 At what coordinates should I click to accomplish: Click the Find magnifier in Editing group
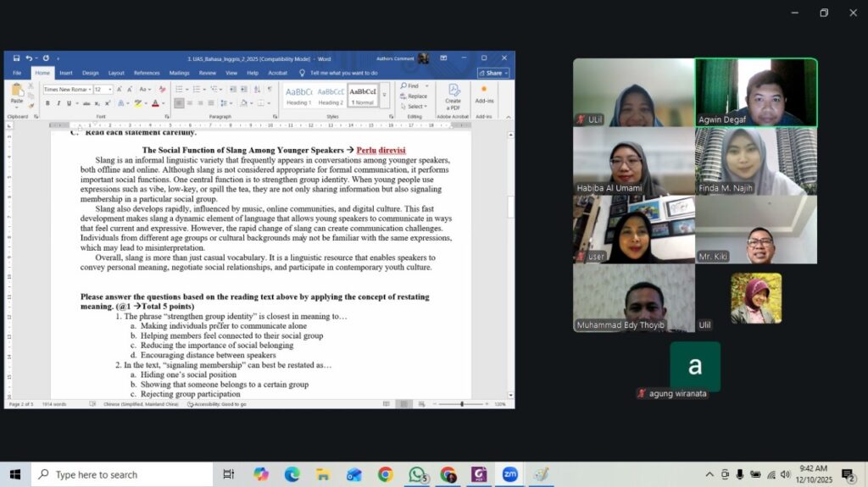(410, 86)
